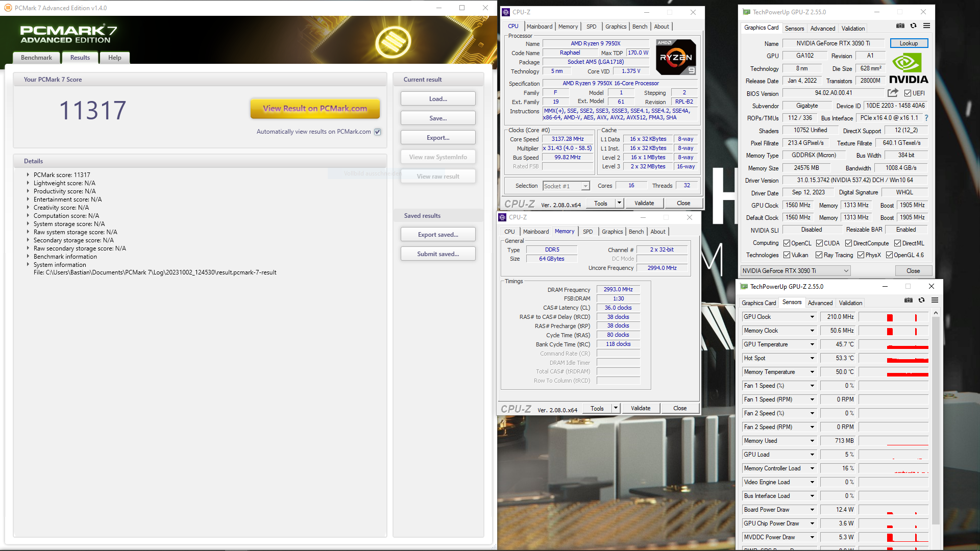Click the CPU-Z title bar icon in Memory window
The image size is (980, 551).
pos(502,217)
